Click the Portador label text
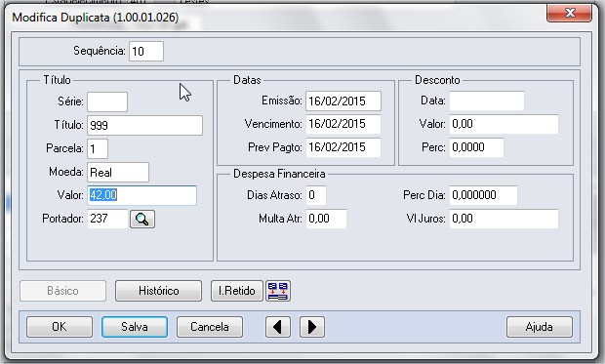Image resolution: width=605 pixels, height=364 pixels. coord(62,219)
